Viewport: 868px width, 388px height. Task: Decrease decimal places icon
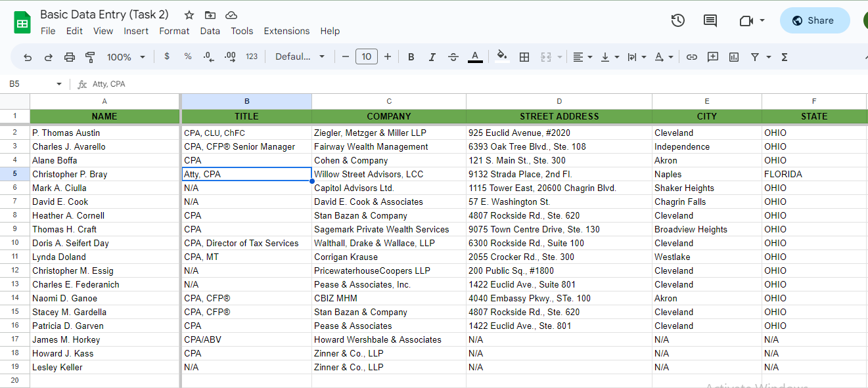click(208, 56)
